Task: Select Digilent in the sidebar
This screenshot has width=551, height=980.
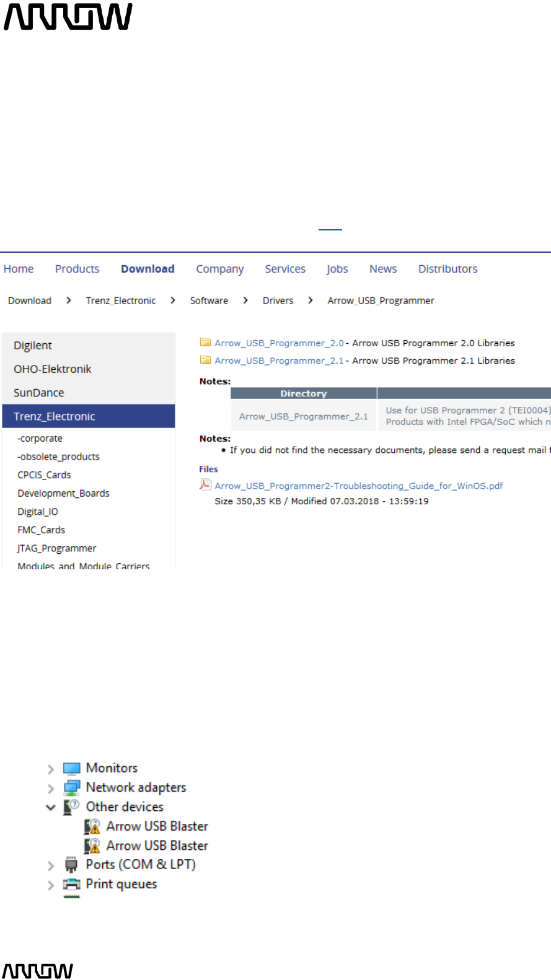Action: tap(89, 345)
